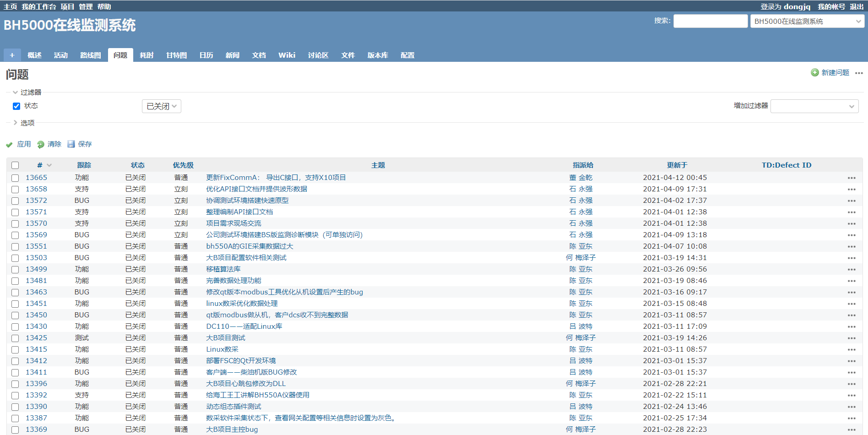Open the Add filter dropdown
This screenshot has width=868, height=435.
click(814, 106)
